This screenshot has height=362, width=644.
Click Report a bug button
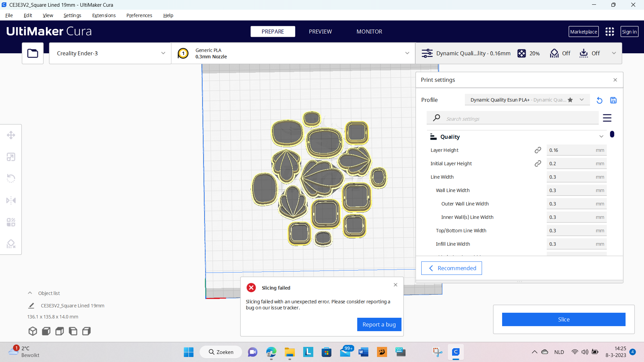pos(379,324)
